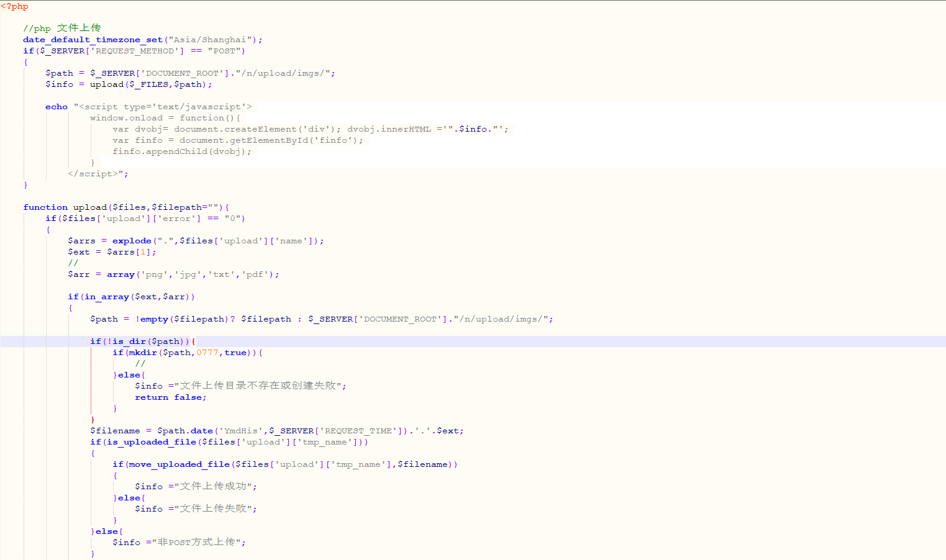Screen dimensions: 946x560
Task: Click 'REQUEST_METHOD' in the first if statement
Action: 135,51
